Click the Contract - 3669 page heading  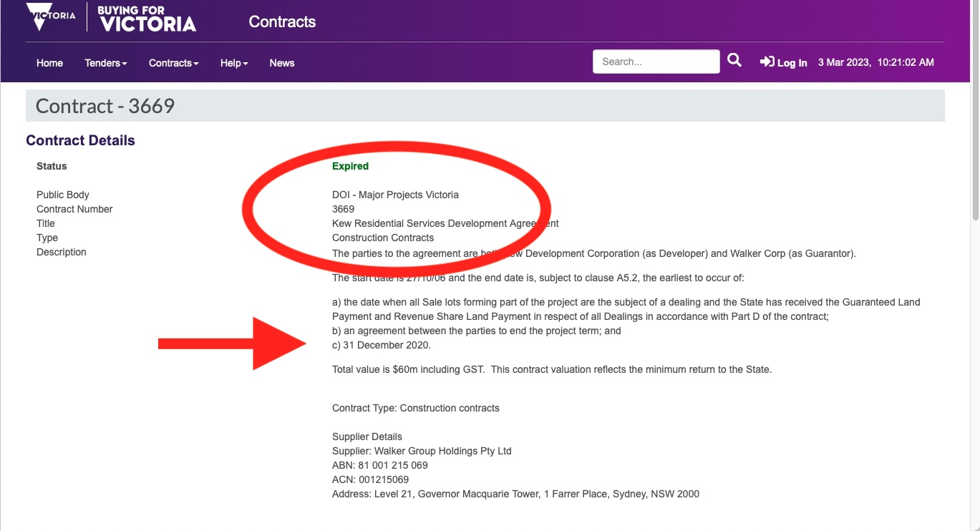105,106
